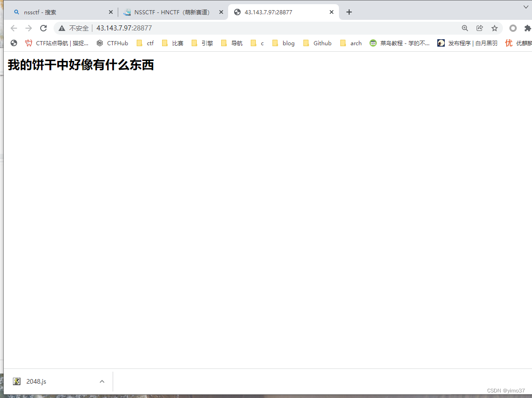Bookmark this page with the star icon
The image size is (532, 398).
click(x=495, y=28)
